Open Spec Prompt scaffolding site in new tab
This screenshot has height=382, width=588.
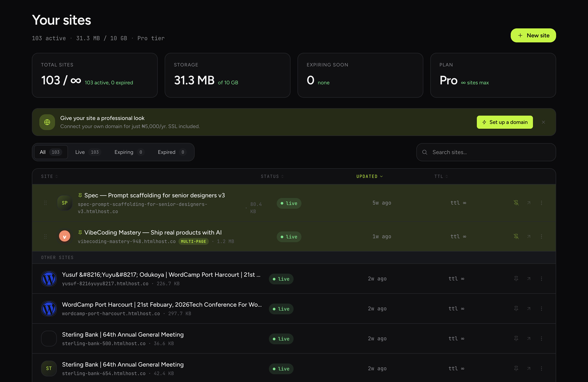tap(529, 203)
